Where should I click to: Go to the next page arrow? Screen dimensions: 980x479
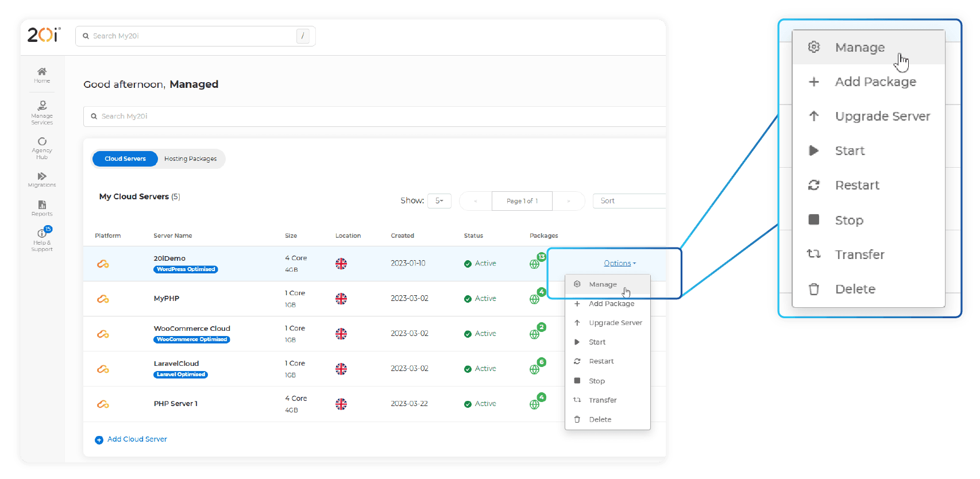[x=569, y=201]
